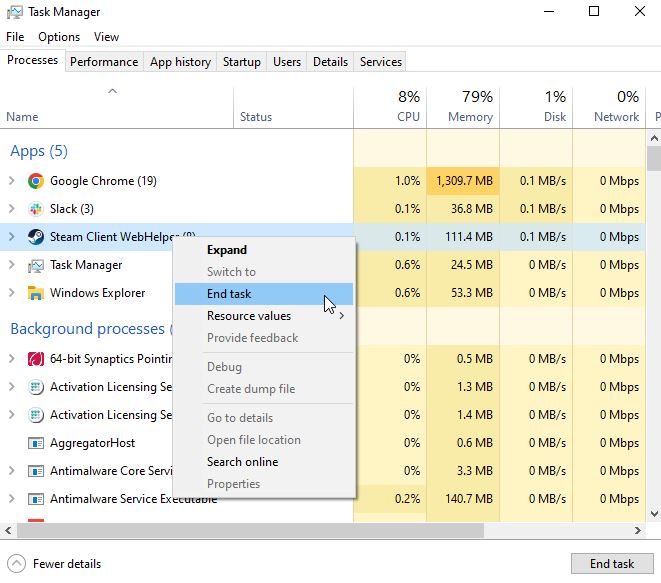Click the Task Manager process icon
This screenshot has height=583, width=661.
pyautogui.click(x=36, y=265)
